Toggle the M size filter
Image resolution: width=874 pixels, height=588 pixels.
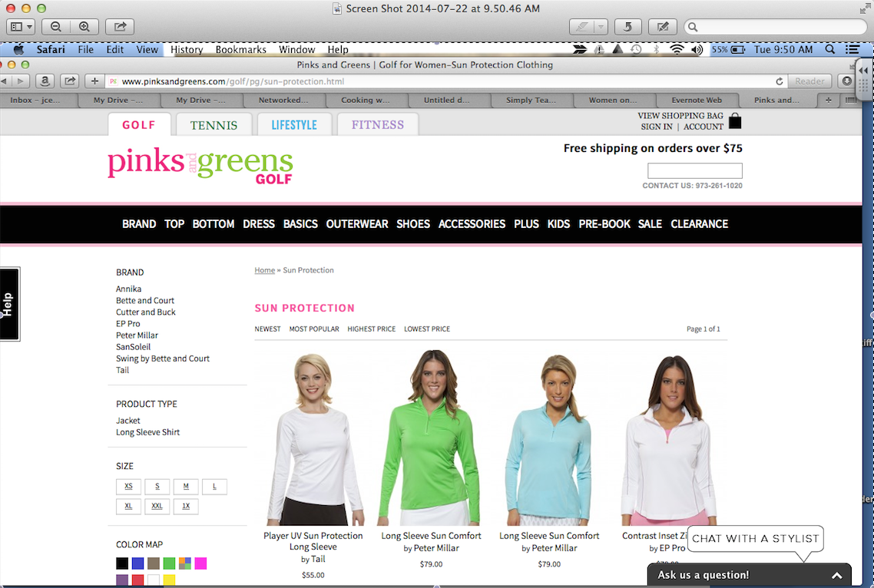click(186, 487)
